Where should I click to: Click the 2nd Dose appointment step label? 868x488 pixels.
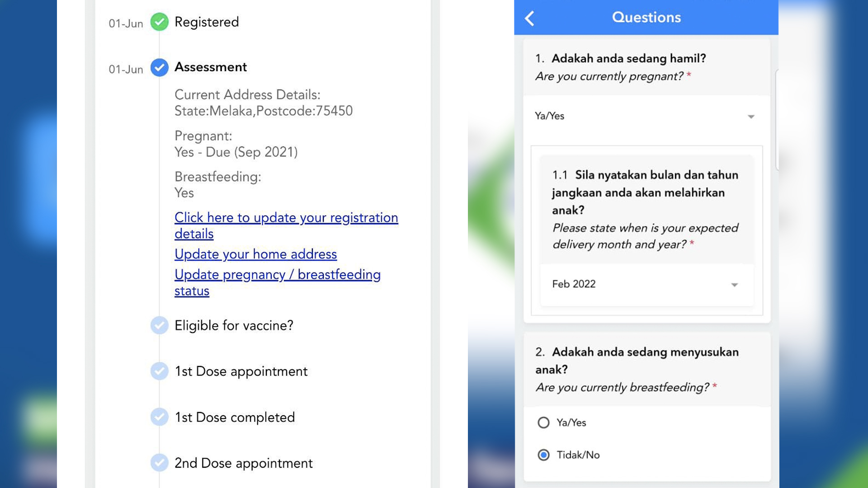coord(243,463)
